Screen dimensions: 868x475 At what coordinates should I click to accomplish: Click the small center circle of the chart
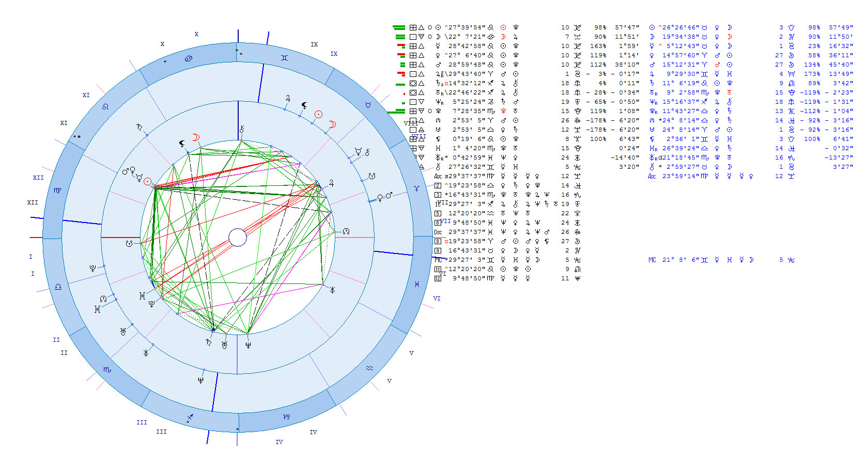pyautogui.click(x=238, y=237)
